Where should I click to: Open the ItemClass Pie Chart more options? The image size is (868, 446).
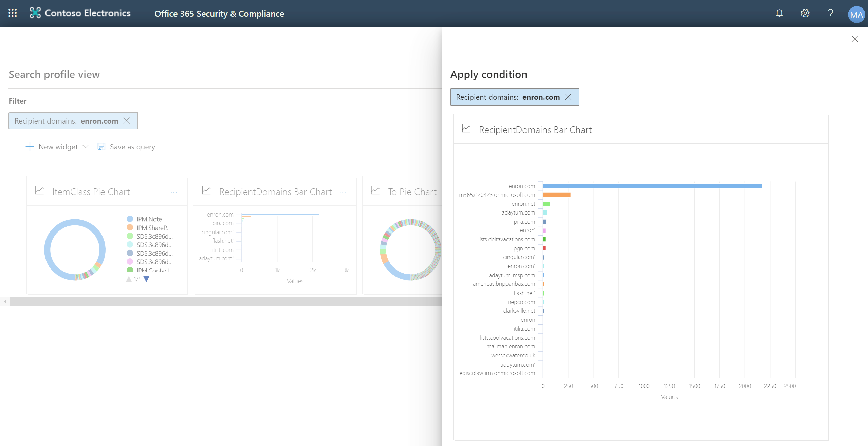pos(174,193)
